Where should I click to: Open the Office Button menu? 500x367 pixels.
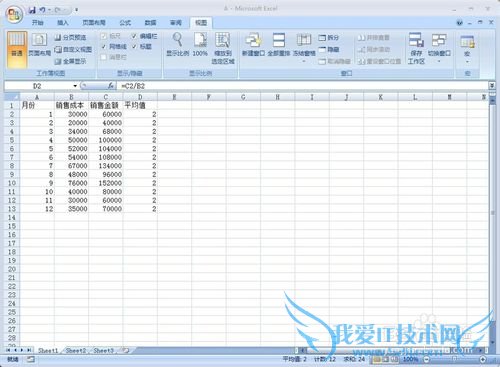14,14
